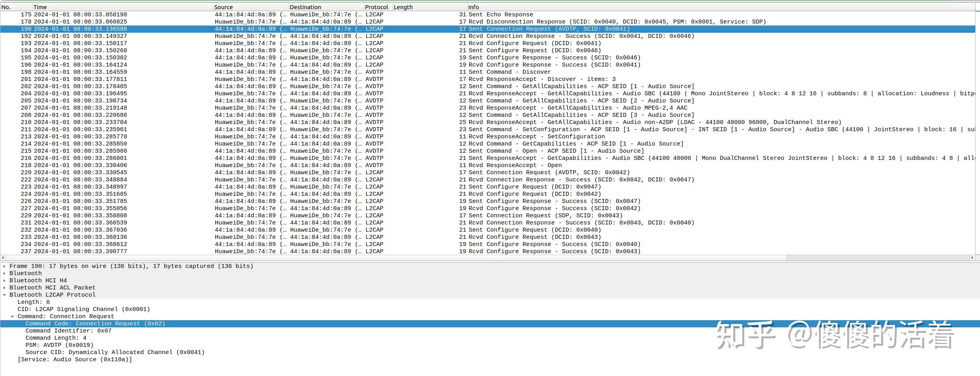
Task: Sort packets by the Time column header
Action: pos(122,7)
